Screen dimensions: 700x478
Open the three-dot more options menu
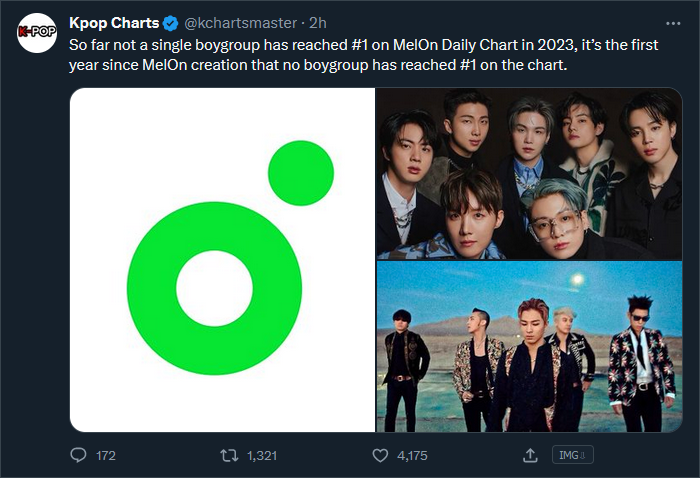[673, 23]
